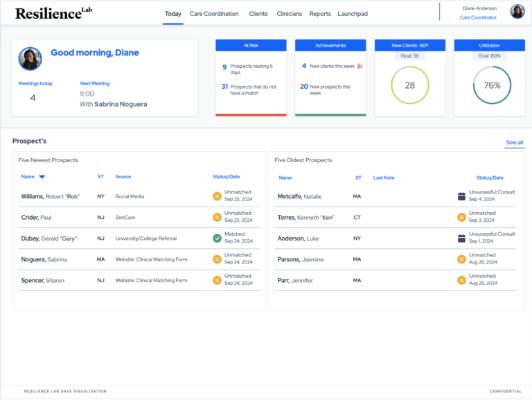Click Good morning, Diane heading
The width and height of the screenshot is (532, 400).
pyautogui.click(x=95, y=53)
